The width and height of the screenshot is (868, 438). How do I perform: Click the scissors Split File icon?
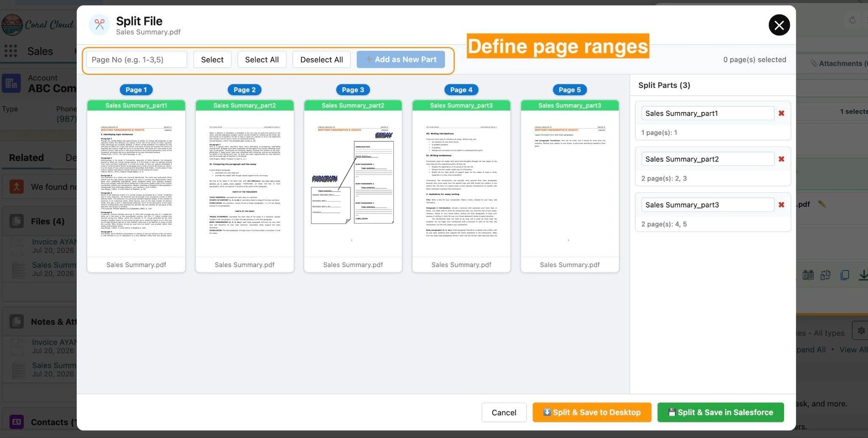pyautogui.click(x=100, y=24)
